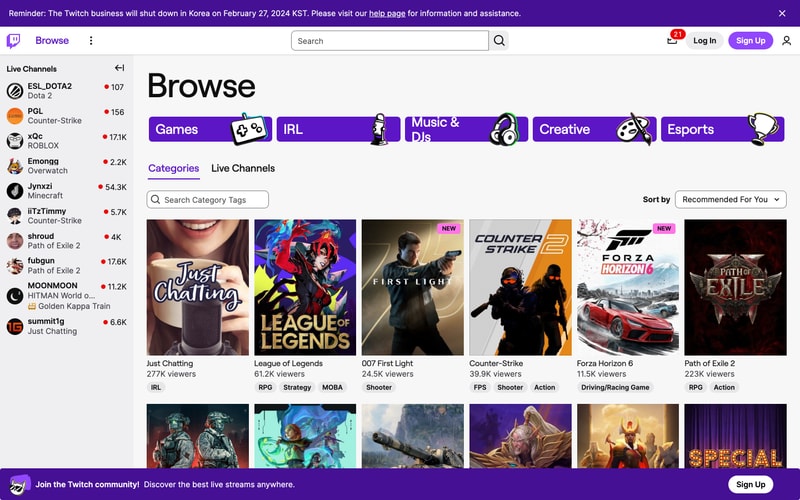This screenshot has height=500, width=800.
Task: Click the Forza Horizon 6 title link
Action: click(x=605, y=363)
